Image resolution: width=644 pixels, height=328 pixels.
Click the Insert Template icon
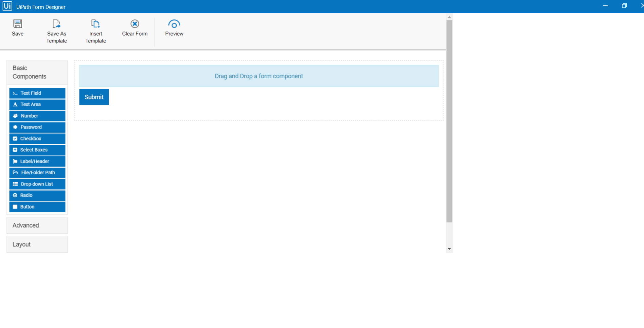click(x=95, y=24)
